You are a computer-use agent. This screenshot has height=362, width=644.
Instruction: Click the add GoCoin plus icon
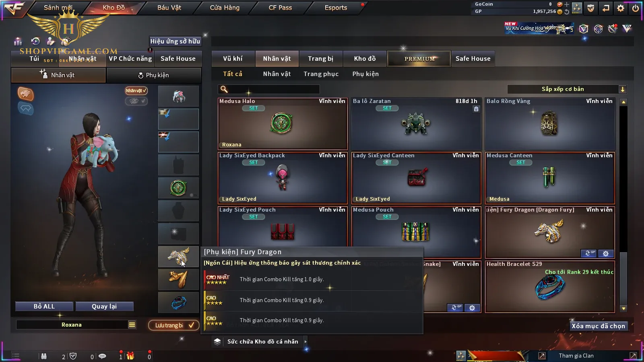tap(567, 4)
